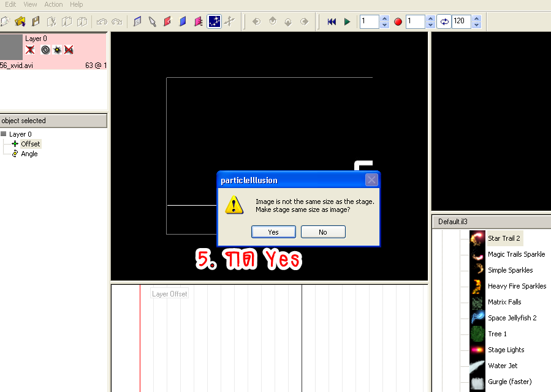Screen dimensions: 551x392
Task: Click the nudge up arrow icon
Action: [273, 21]
